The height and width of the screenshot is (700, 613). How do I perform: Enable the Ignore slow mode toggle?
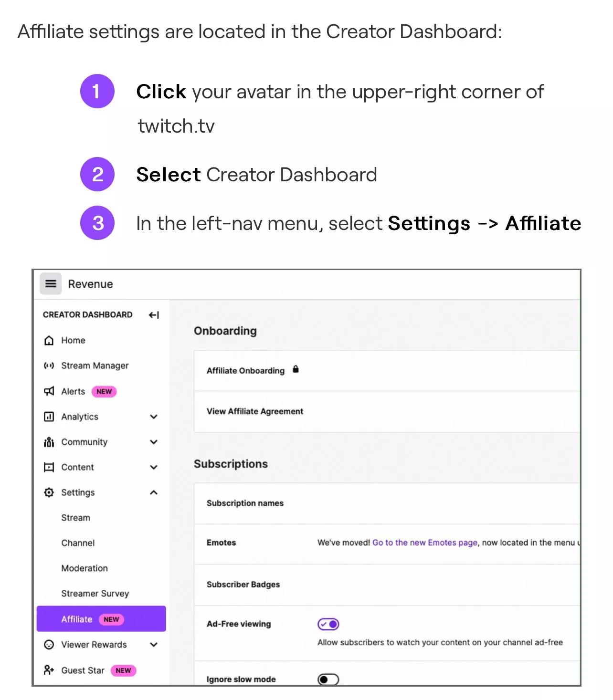click(328, 679)
